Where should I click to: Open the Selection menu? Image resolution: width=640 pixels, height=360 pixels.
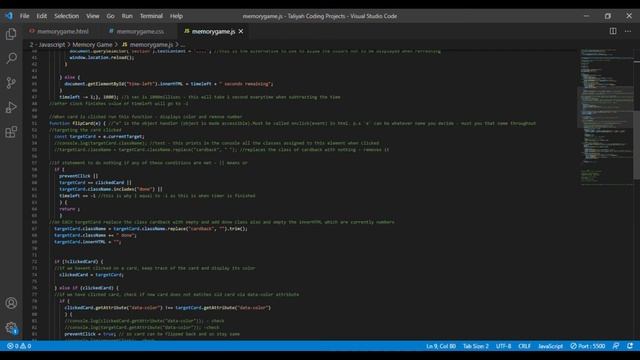tap(67, 16)
